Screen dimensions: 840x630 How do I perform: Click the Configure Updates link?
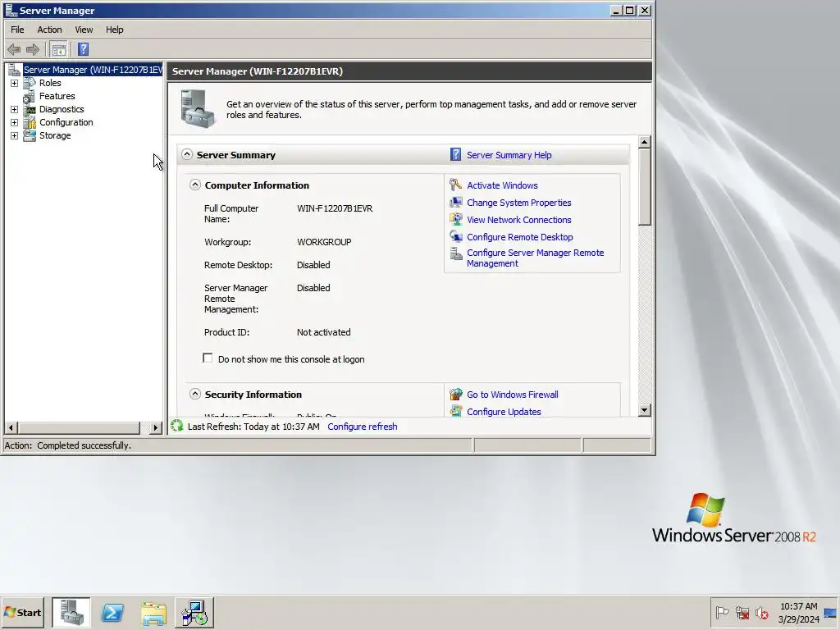tap(504, 412)
